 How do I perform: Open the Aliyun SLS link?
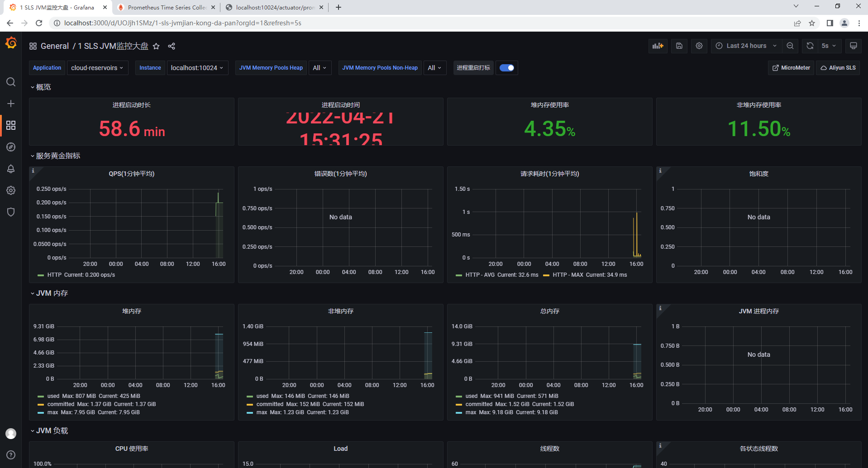click(x=838, y=68)
